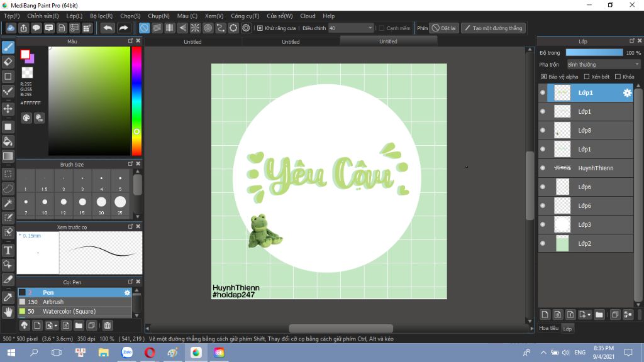644x362 pixels.
Task: Click the export icon in top toolbar
Action: pos(23,28)
